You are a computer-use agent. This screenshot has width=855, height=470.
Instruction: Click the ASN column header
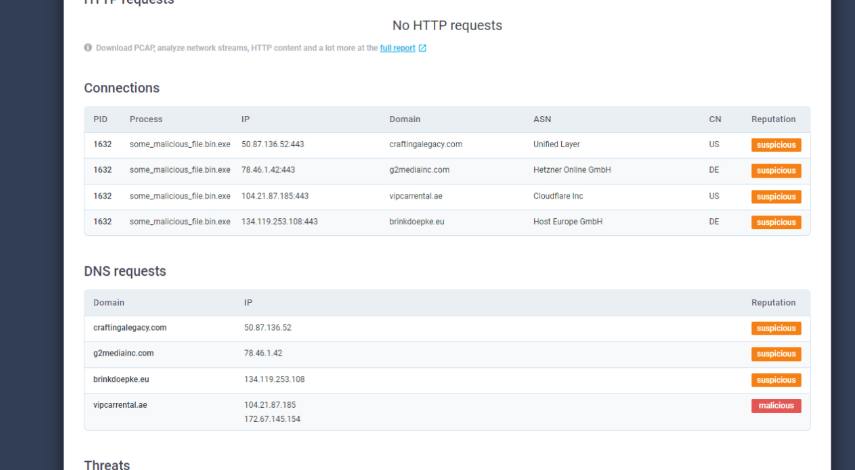[x=542, y=120]
